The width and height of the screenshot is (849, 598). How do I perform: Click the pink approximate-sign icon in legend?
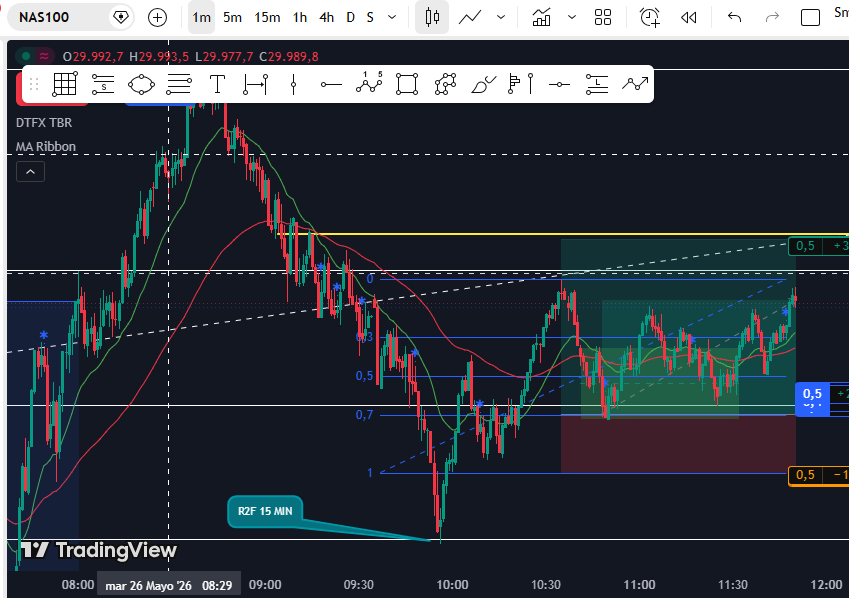44,56
